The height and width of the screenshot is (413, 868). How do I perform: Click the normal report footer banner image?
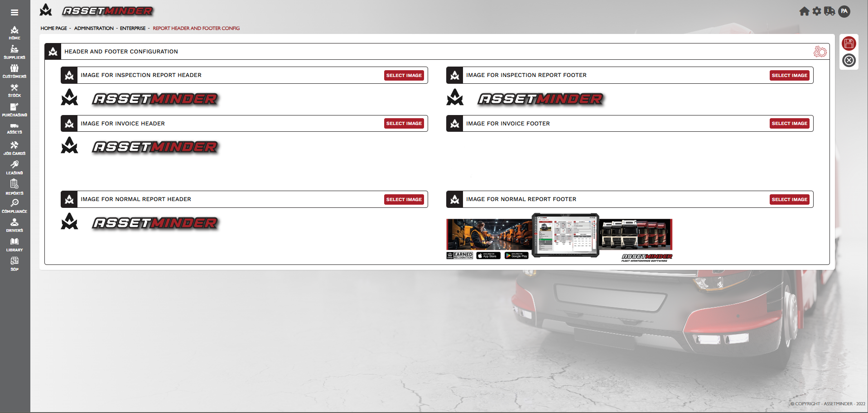[x=559, y=238]
